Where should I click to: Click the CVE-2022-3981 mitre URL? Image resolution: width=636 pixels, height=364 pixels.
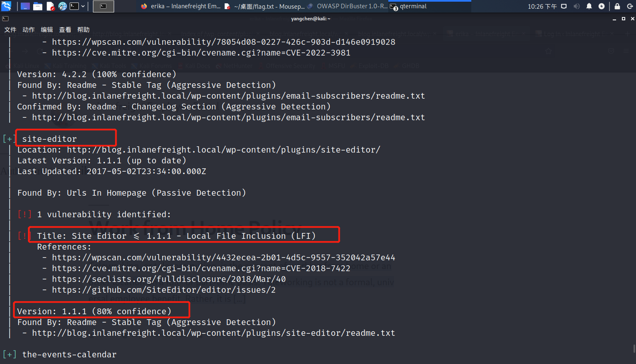201,53
